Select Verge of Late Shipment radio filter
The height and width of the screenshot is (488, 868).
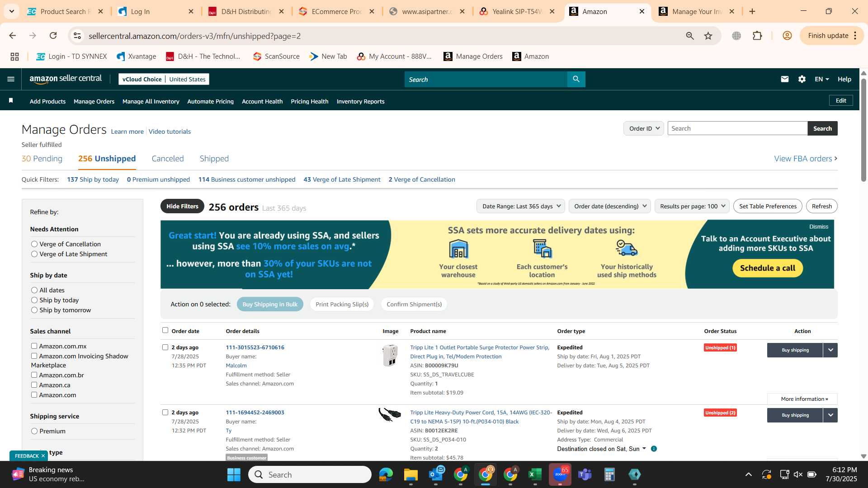34,254
